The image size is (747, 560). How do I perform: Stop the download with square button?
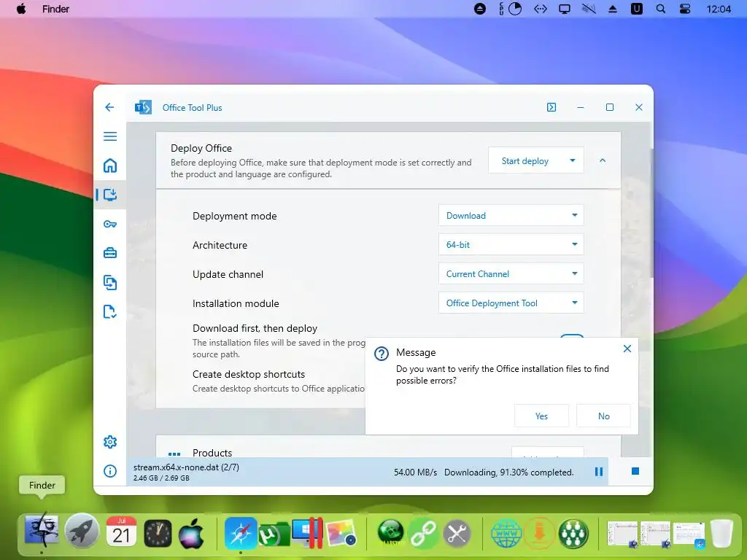point(635,471)
